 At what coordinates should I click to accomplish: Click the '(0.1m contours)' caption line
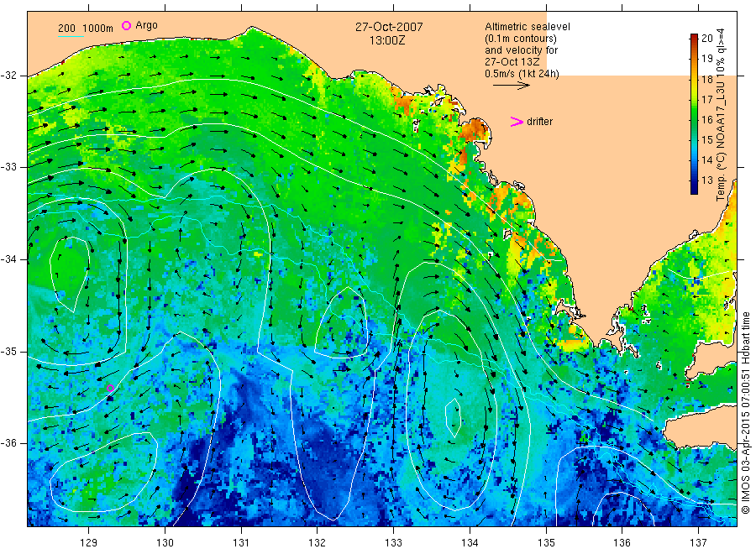point(521,39)
